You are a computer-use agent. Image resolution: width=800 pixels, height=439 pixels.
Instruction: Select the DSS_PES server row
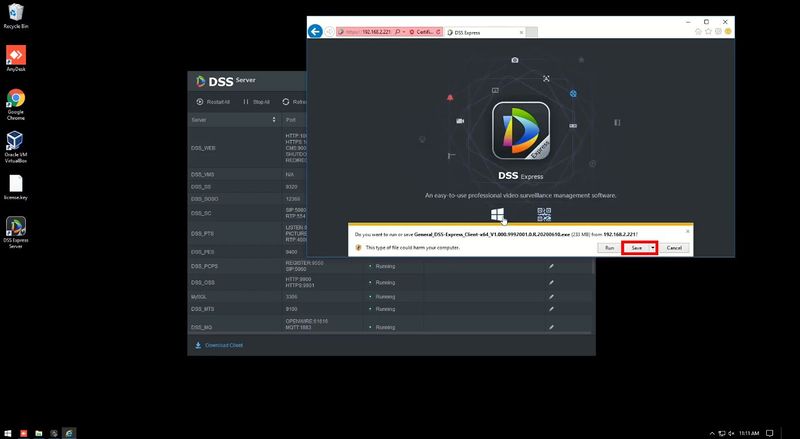pyautogui.click(x=247, y=252)
